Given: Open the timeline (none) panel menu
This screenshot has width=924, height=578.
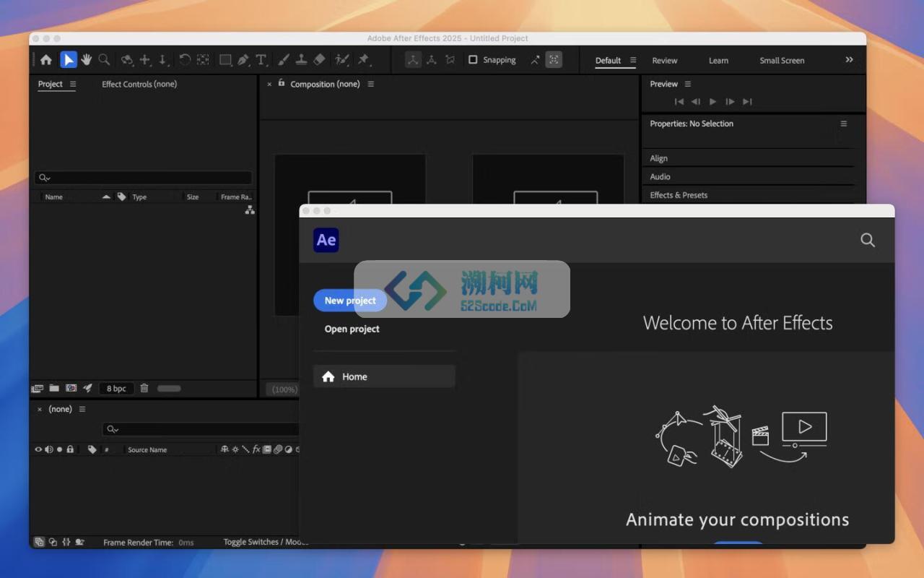Looking at the screenshot, I should click(82, 409).
